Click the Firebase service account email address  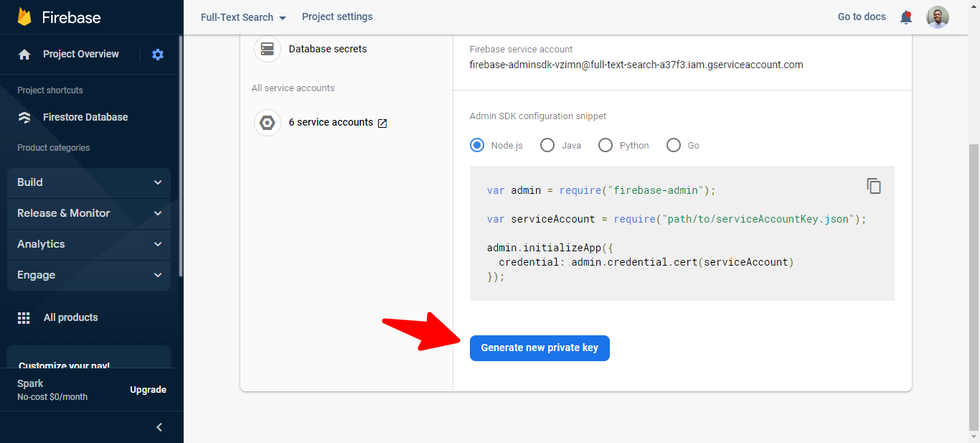click(x=636, y=65)
